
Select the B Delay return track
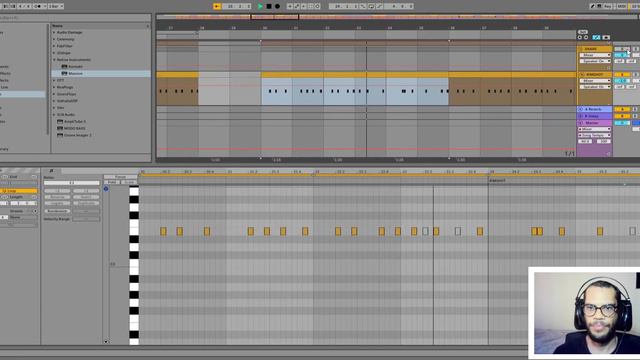point(594,116)
